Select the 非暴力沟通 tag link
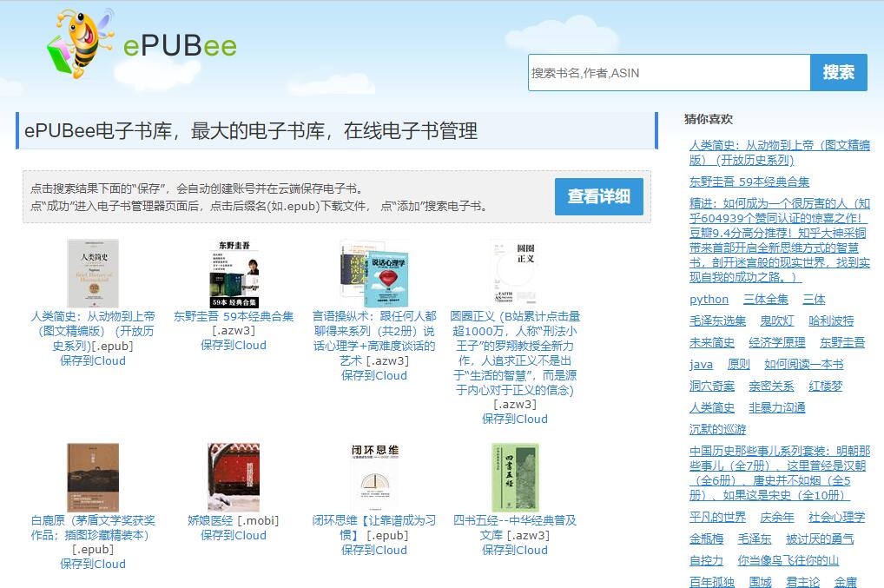Viewport: 884px width, 588px height. tap(777, 407)
